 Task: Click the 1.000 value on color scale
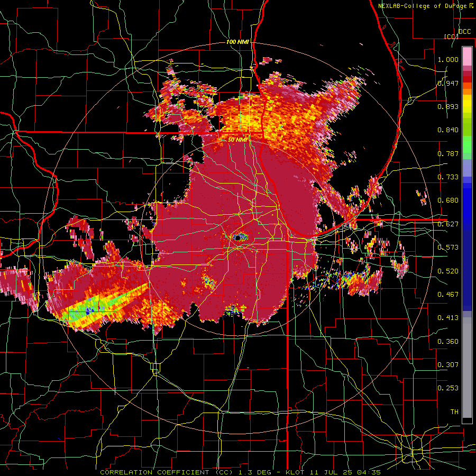[448, 59]
